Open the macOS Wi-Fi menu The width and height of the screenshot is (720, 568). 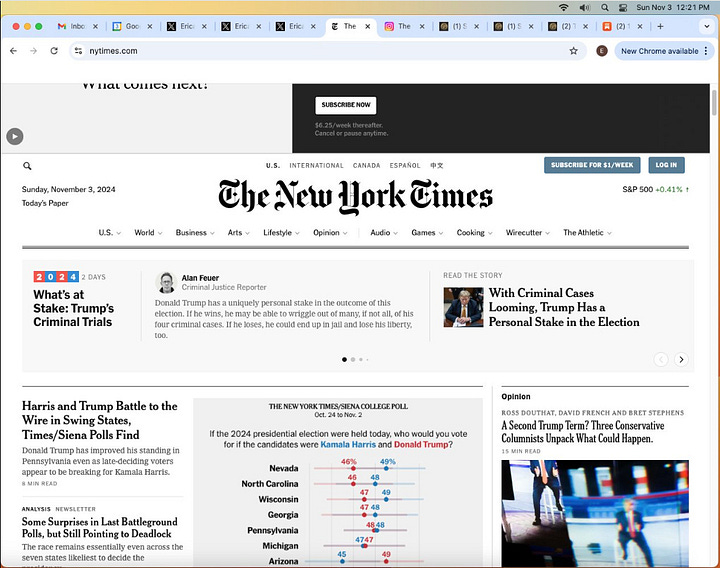(x=563, y=7)
